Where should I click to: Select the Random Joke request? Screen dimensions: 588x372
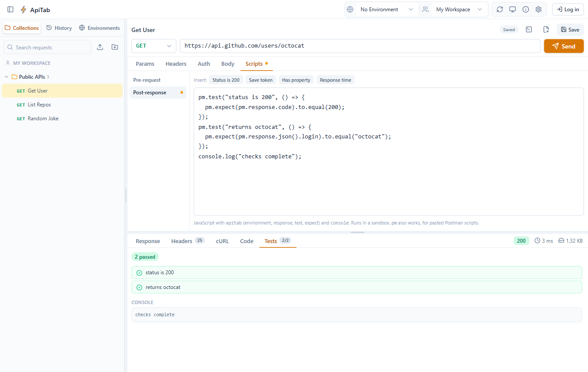coord(62,119)
